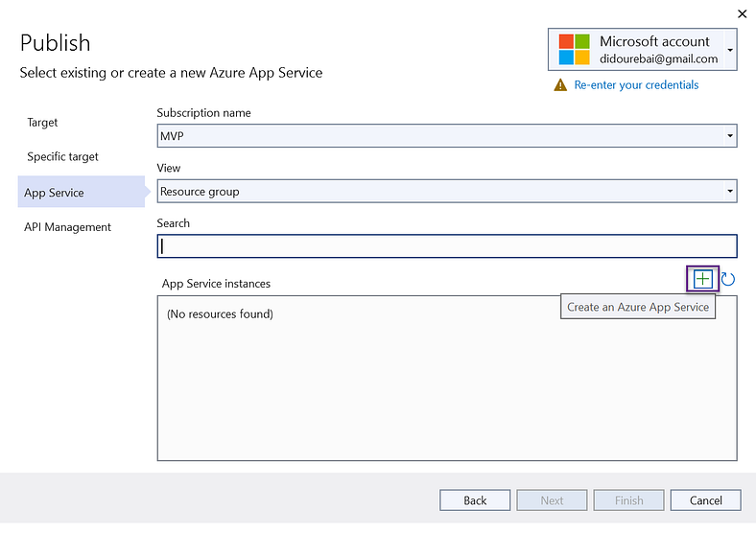Select the App Service step

(54, 193)
